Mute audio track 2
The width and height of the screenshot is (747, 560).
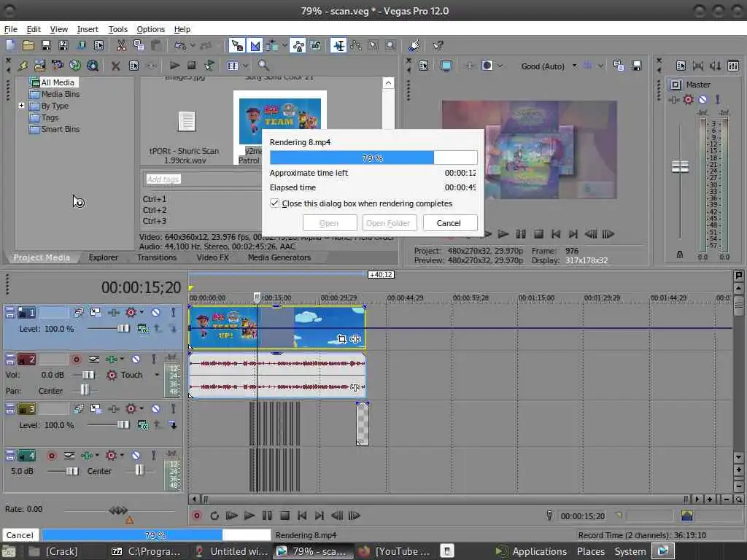[136, 359]
